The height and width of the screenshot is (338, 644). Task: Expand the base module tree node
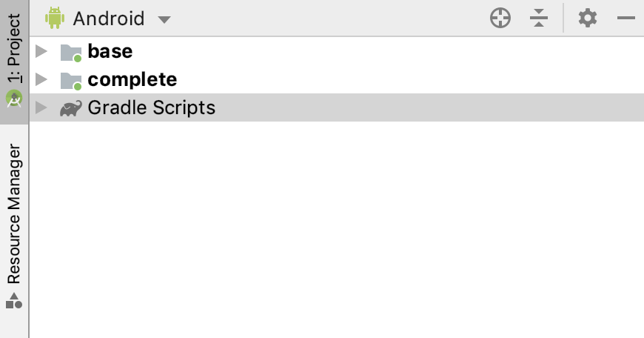[41, 52]
